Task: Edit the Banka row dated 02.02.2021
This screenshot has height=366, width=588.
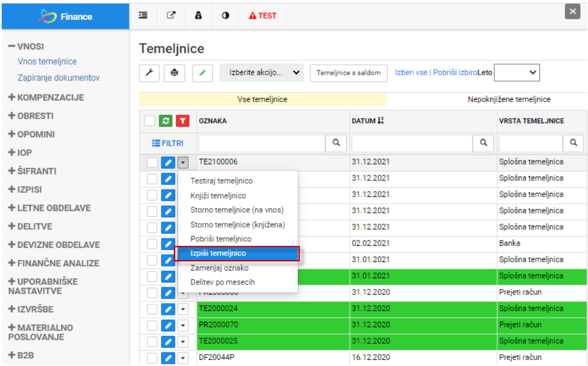Action: pyautogui.click(x=168, y=244)
